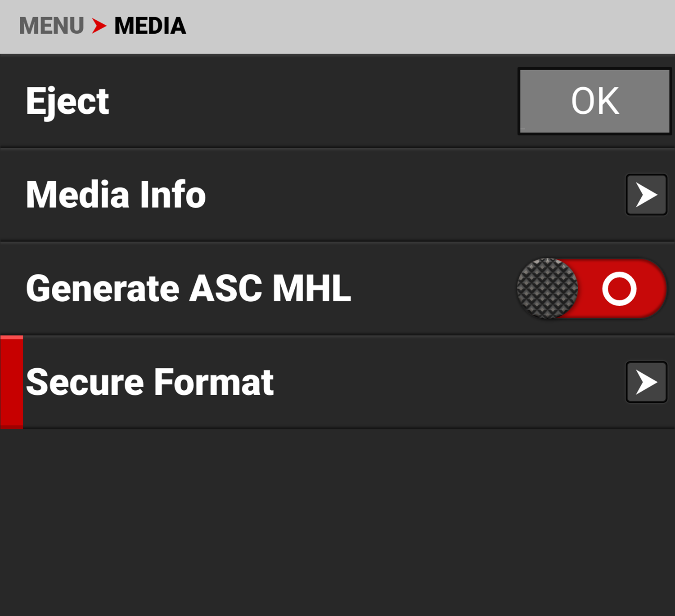Click empty space in the Eject row
675x616 pixels.
coord(315,101)
